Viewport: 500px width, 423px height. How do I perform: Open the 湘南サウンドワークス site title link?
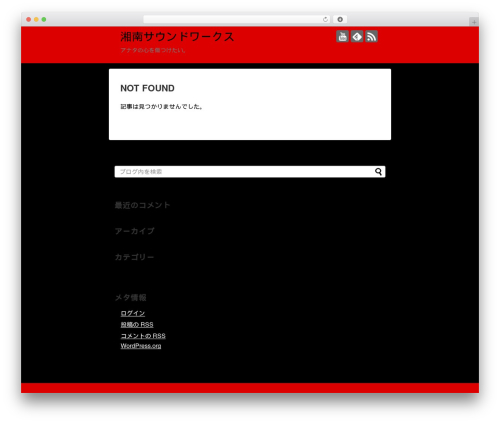177,37
